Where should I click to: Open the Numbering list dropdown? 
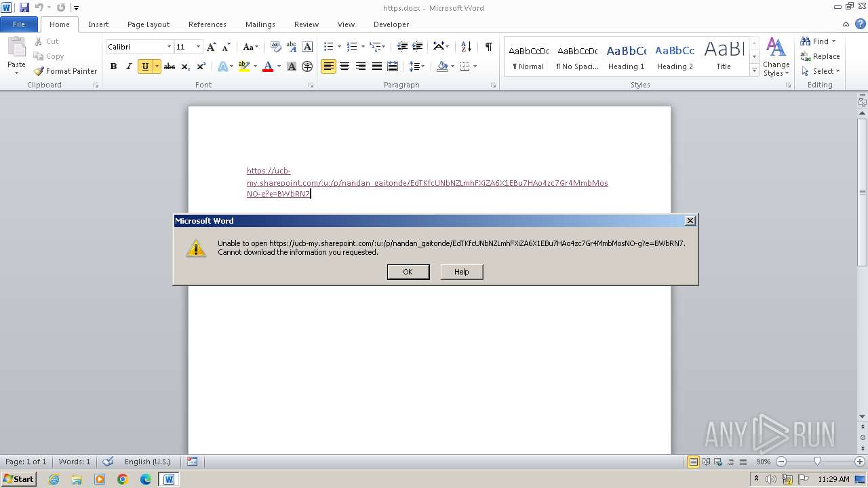[x=362, y=47]
